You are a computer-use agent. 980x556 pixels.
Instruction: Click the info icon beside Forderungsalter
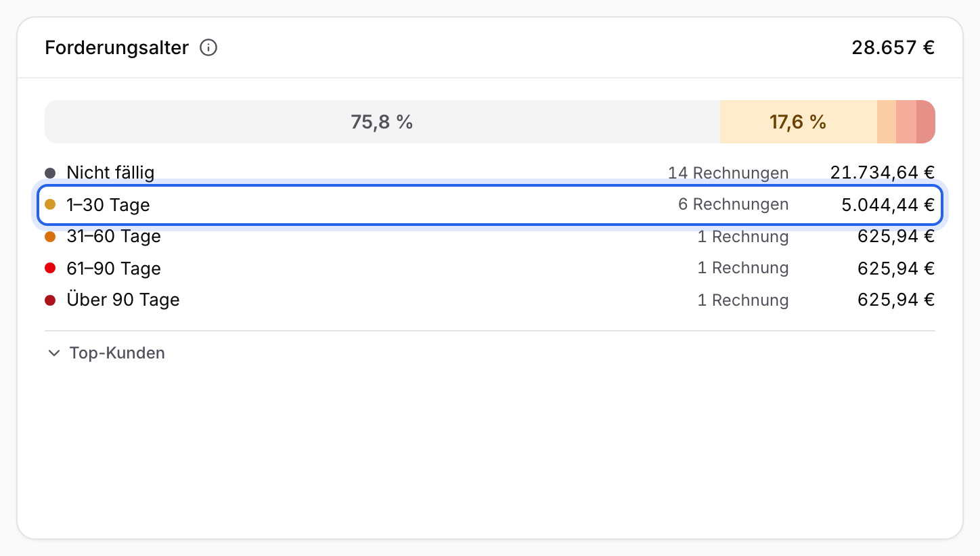[208, 48]
